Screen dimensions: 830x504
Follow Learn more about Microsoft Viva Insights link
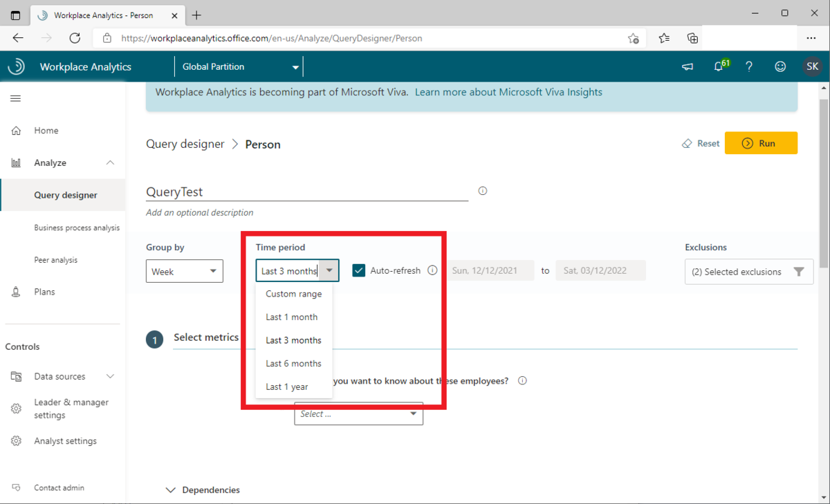[508, 92]
